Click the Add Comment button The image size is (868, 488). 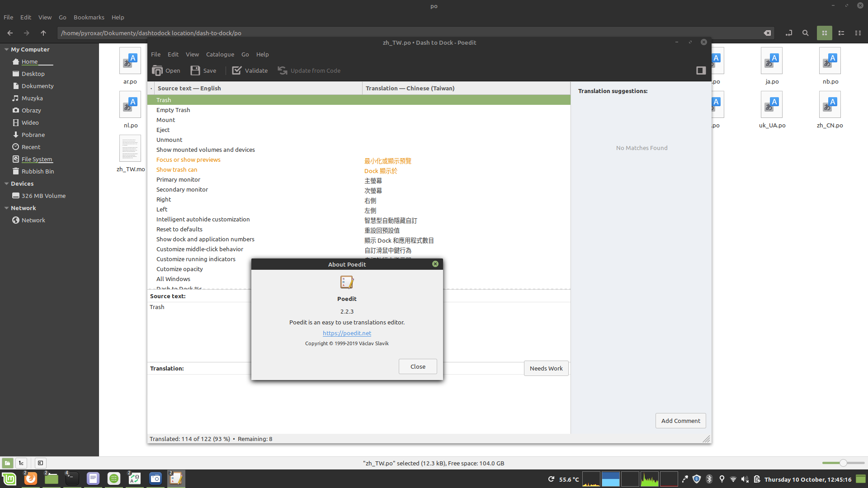[x=680, y=421]
